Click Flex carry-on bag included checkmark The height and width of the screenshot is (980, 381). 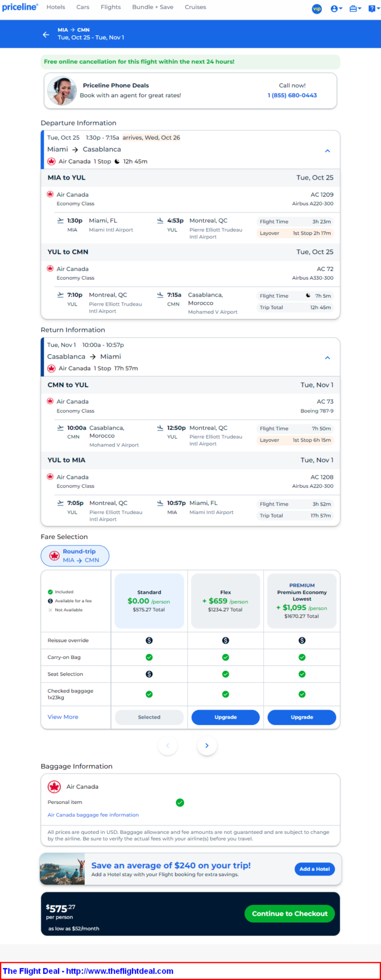226,657
